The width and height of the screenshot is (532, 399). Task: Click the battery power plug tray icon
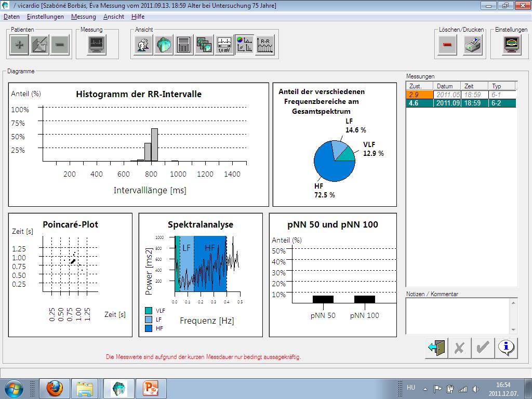click(450, 389)
